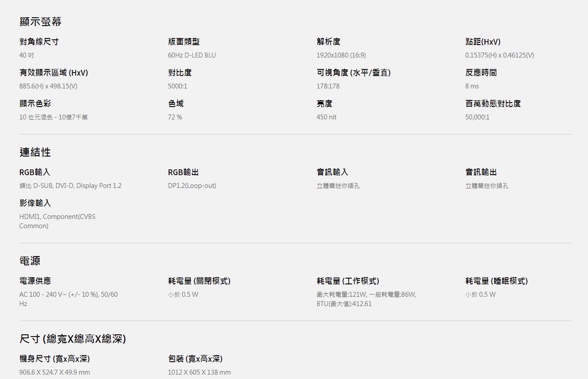Image resolution: width=588 pixels, height=379 pixels.
Task: Click the 尺寸 (總寬X總高X總深) heading
Action: (73, 339)
